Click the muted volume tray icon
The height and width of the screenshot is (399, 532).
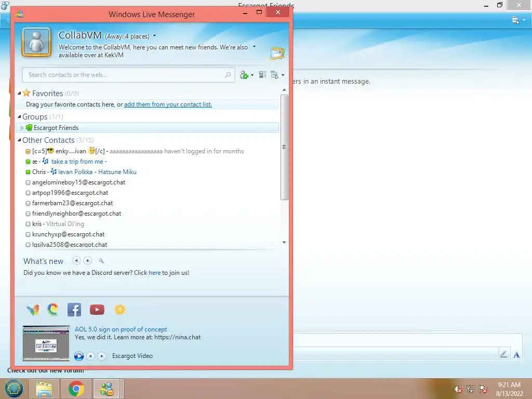458,389
